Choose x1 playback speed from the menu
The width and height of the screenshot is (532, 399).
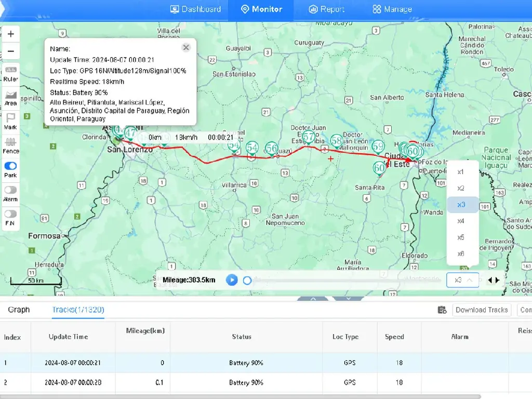pyautogui.click(x=461, y=171)
